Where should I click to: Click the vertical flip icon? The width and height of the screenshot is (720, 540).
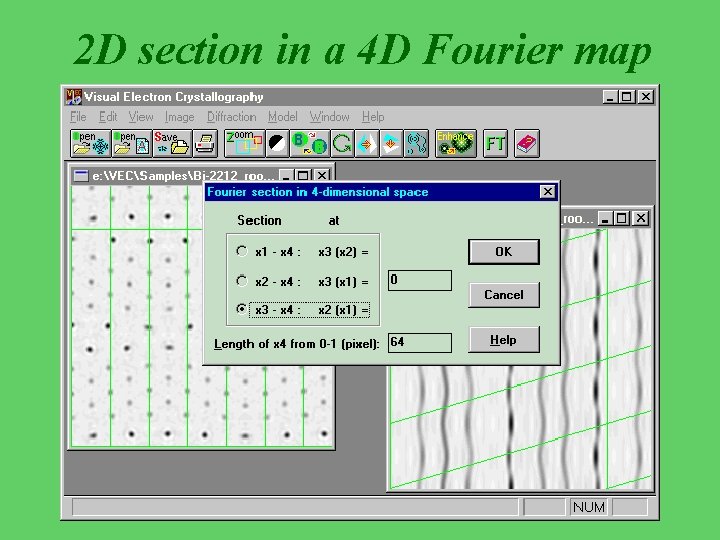point(391,143)
